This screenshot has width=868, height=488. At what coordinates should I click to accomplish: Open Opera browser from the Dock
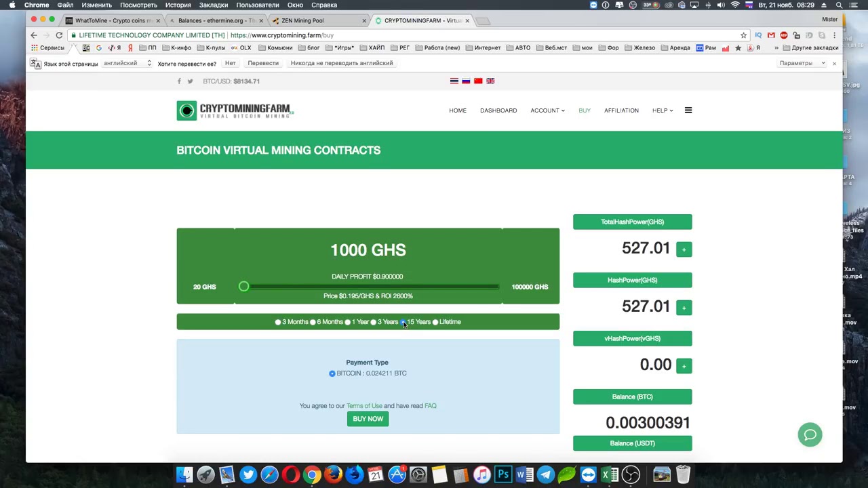click(291, 474)
